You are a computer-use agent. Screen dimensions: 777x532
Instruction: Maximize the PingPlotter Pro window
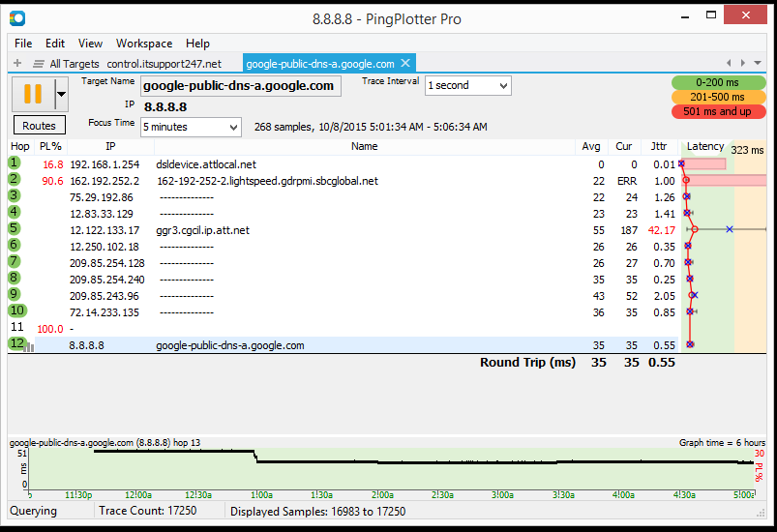click(711, 15)
